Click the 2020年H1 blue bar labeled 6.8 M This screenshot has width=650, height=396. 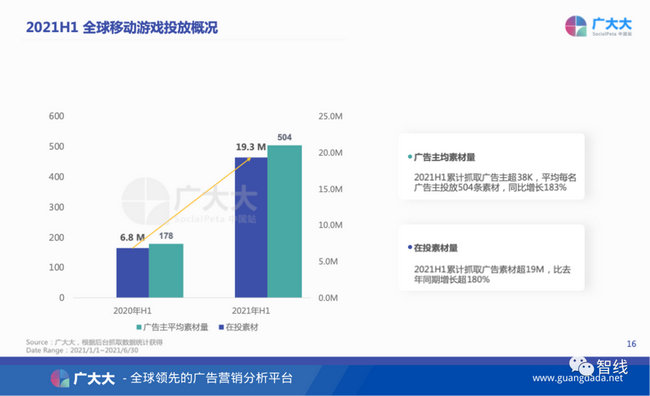[x=133, y=273]
